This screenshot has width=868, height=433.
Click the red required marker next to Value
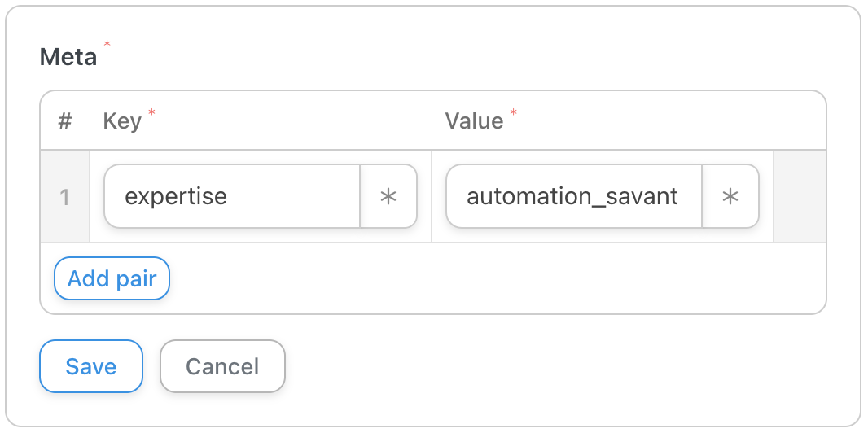pos(513,112)
